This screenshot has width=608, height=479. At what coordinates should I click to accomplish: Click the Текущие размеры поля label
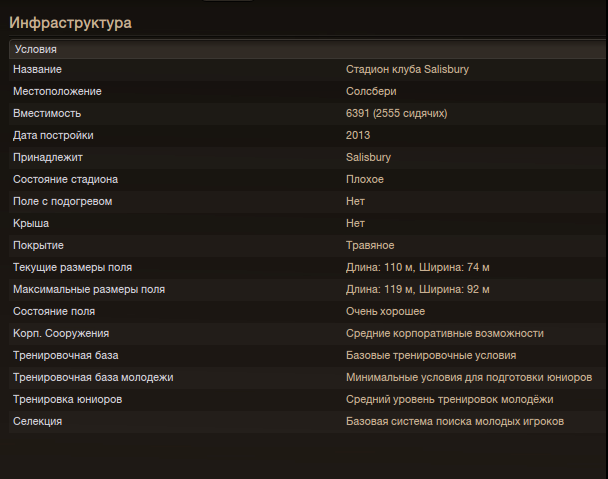point(73,268)
